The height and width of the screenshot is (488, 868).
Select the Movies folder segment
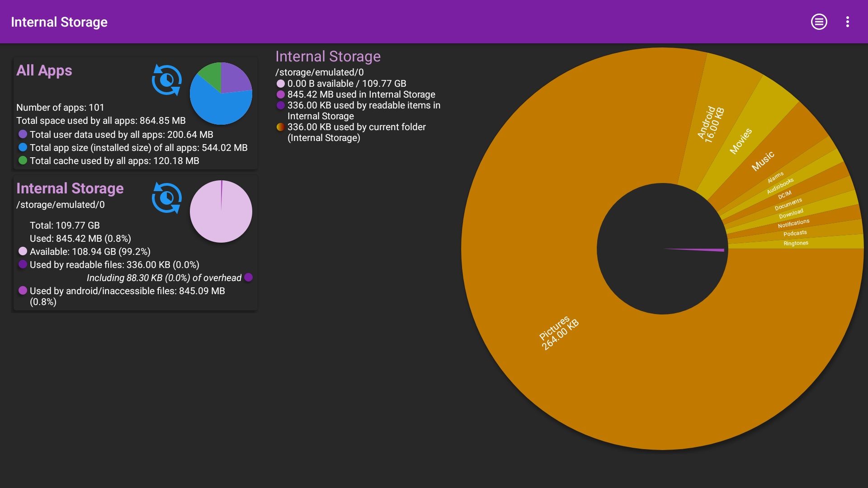pyautogui.click(x=741, y=141)
